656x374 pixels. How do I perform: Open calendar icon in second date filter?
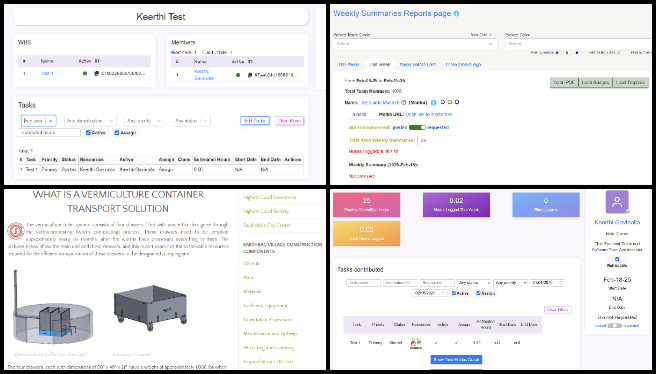pyautogui.click(x=443, y=293)
